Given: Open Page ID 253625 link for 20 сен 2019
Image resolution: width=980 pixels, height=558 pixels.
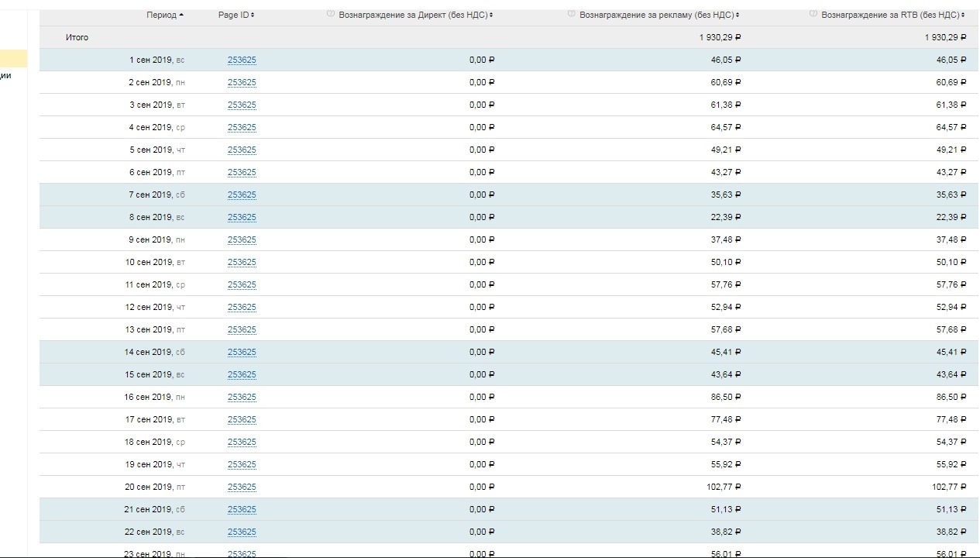Looking at the screenshot, I should pyautogui.click(x=242, y=487).
